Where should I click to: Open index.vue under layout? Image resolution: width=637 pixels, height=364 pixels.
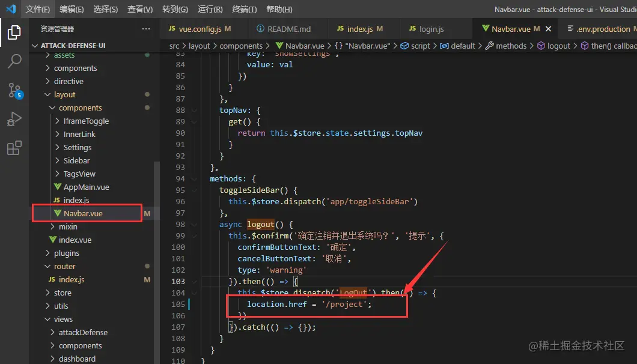[x=75, y=240]
